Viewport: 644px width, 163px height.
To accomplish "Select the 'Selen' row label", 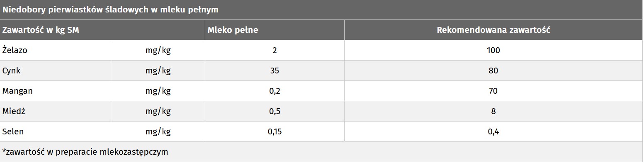I will [x=13, y=131].
